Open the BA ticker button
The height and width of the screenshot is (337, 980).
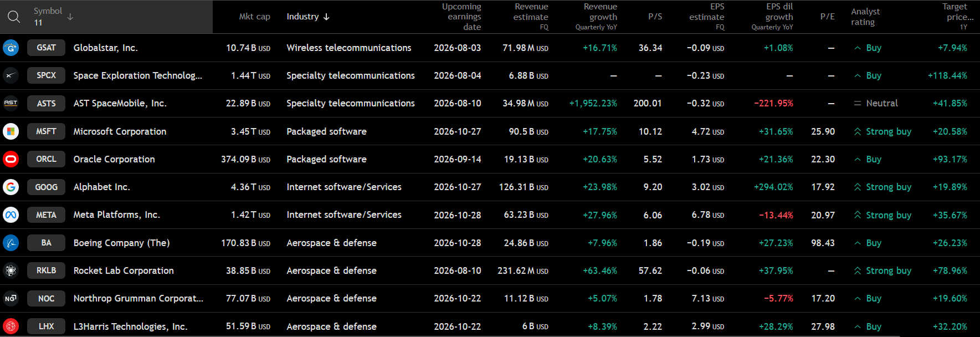pyautogui.click(x=46, y=243)
